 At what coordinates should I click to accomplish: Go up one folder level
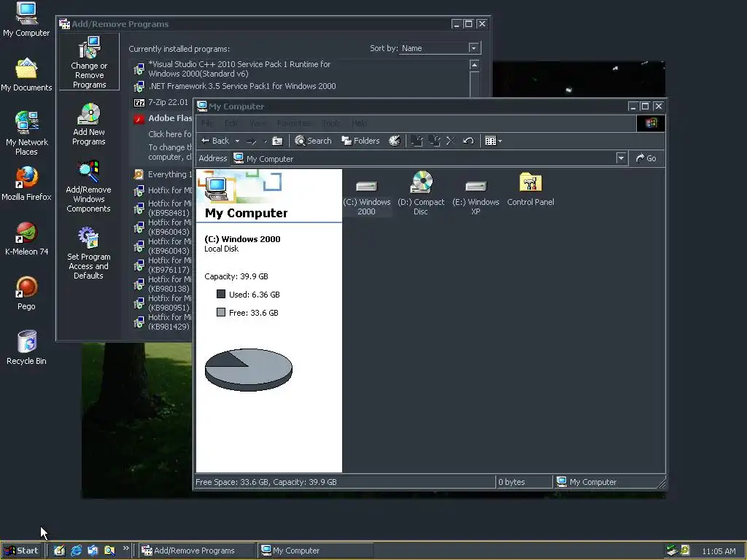277,141
